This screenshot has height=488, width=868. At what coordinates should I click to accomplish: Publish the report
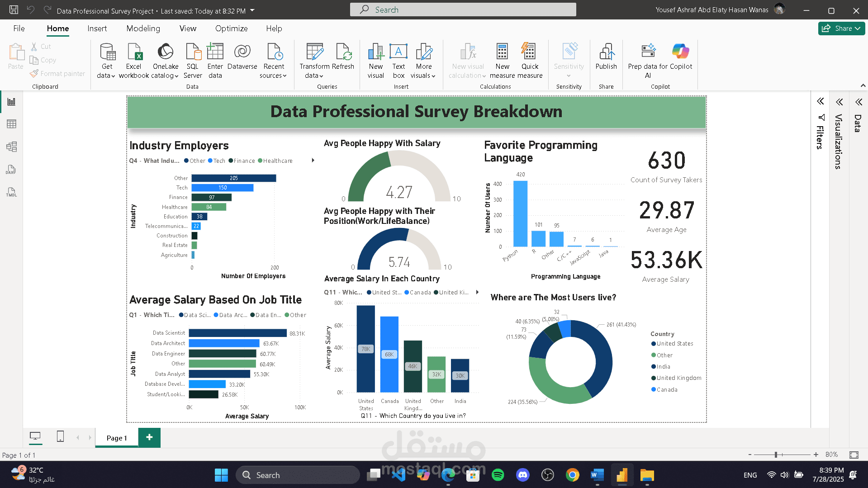pos(606,57)
